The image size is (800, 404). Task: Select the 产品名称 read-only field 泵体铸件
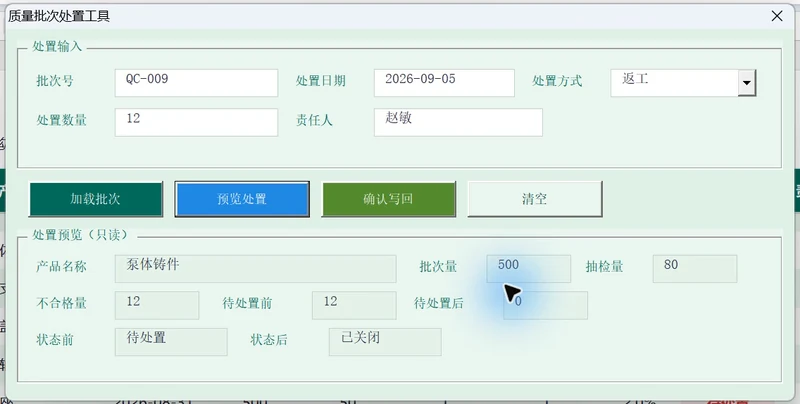pyautogui.click(x=255, y=268)
